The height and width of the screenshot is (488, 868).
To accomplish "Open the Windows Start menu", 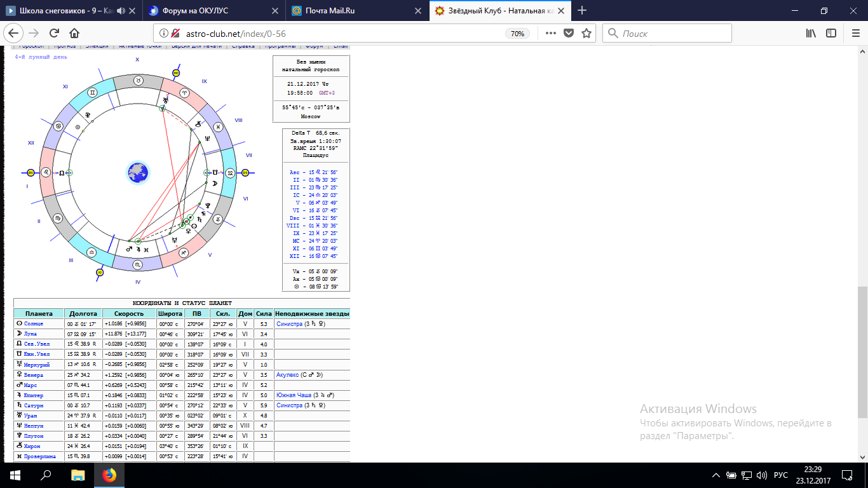I will pos(15,475).
